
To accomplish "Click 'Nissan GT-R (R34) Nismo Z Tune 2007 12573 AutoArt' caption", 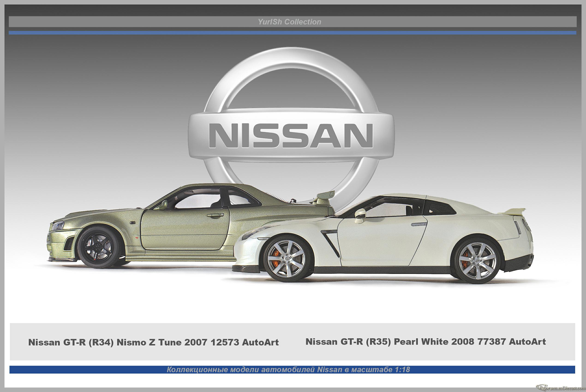I will click(x=153, y=342).
